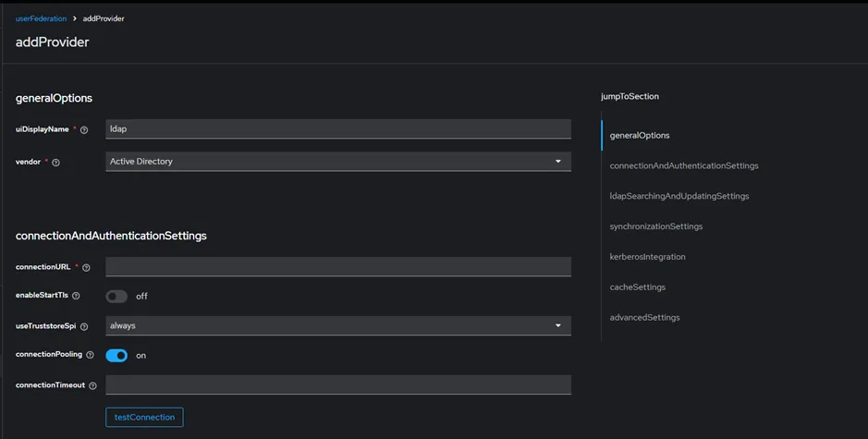Click the jumpToSection label
The height and width of the screenshot is (439, 868).
pos(630,96)
